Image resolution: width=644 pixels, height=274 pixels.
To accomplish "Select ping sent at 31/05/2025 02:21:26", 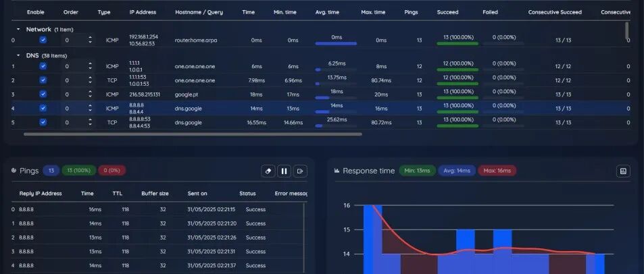I will [211, 238].
